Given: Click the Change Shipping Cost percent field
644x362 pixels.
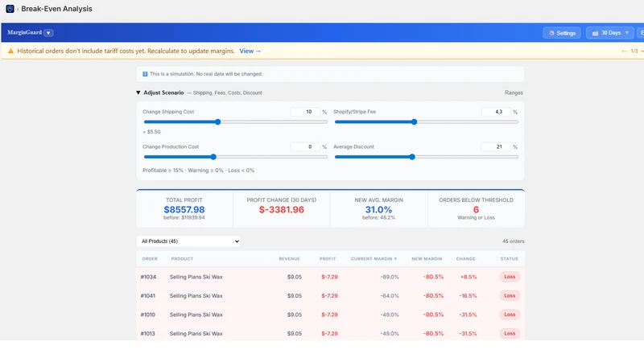Looking at the screenshot, I should (x=305, y=112).
